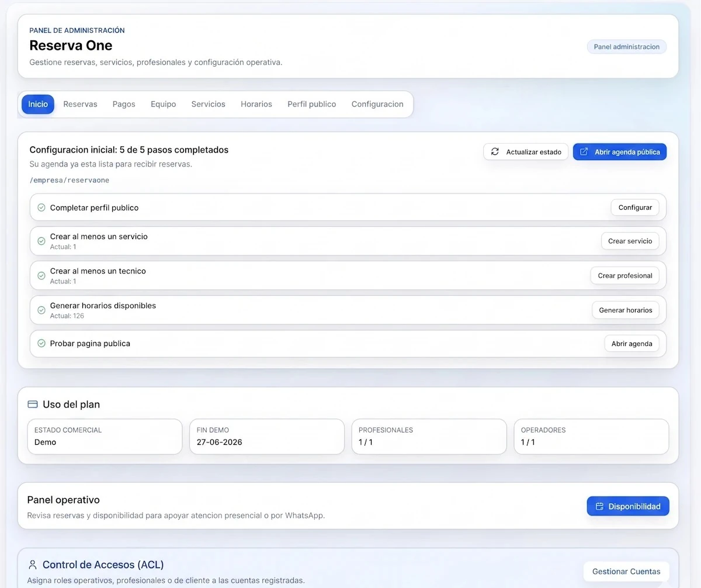Open the Pagos tab
Image resolution: width=701 pixels, height=588 pixels.
pyautogui.click(x=124, y=104)
